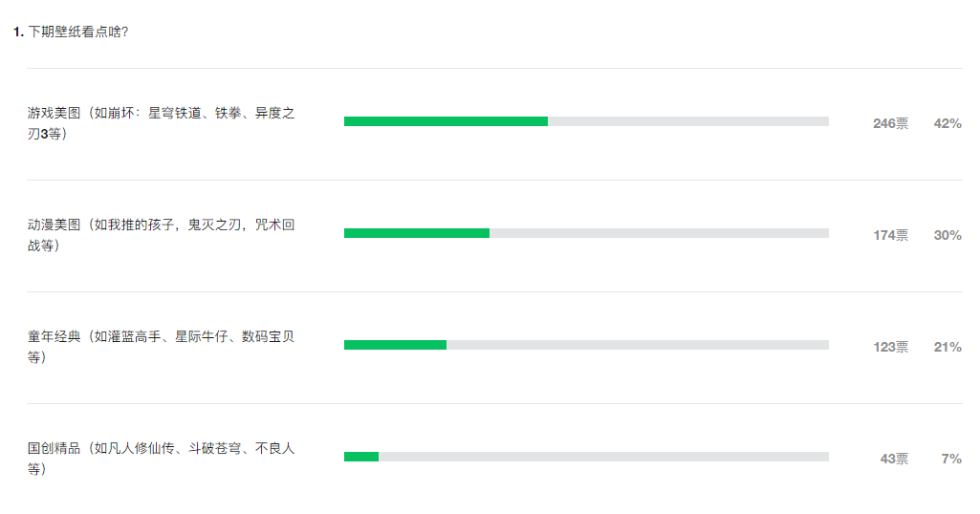980x514 pixels.
Task: Click the gray remainder of 国创精品 bar
Action: pyautogui.click(x=603, y=457)
